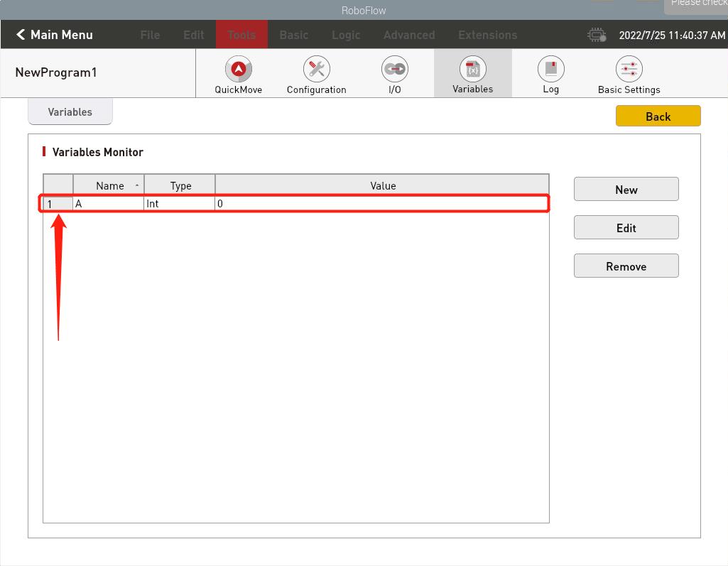Open the Configuration wrench icon

[316, 70]
